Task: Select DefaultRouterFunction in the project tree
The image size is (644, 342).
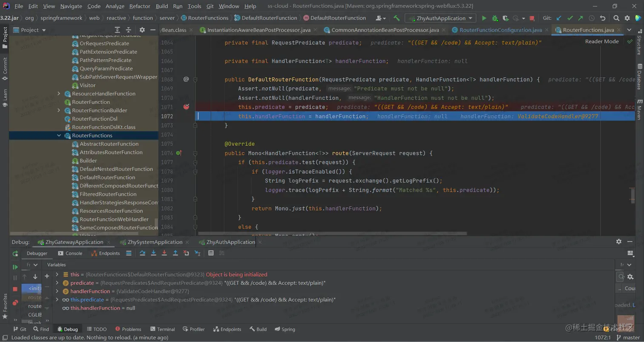Action: pyautogui.click(x=107, y=177)
